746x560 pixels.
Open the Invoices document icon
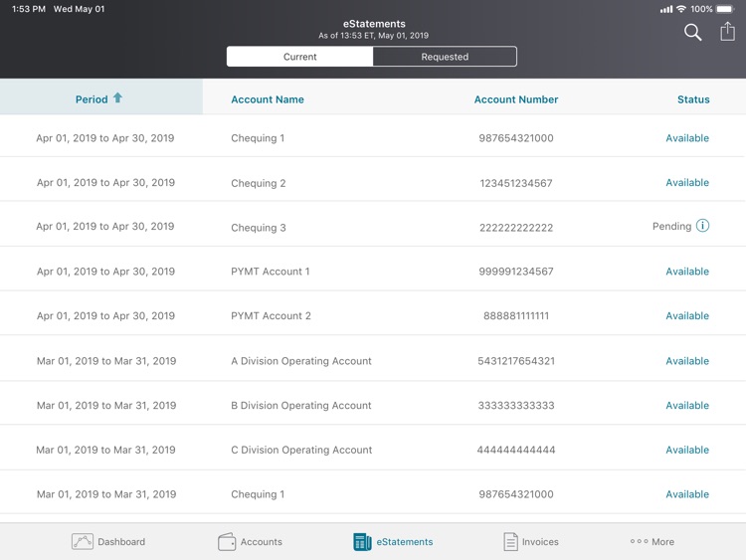click(x=510, y=541)
